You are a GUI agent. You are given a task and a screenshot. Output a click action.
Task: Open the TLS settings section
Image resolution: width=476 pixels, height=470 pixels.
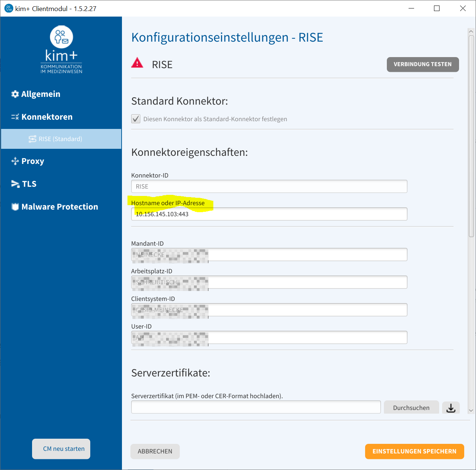[x=24, y=184]
